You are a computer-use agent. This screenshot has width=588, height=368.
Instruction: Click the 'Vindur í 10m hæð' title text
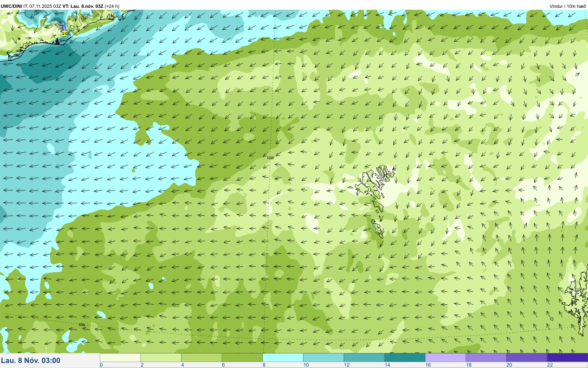[x=568, y=6]
